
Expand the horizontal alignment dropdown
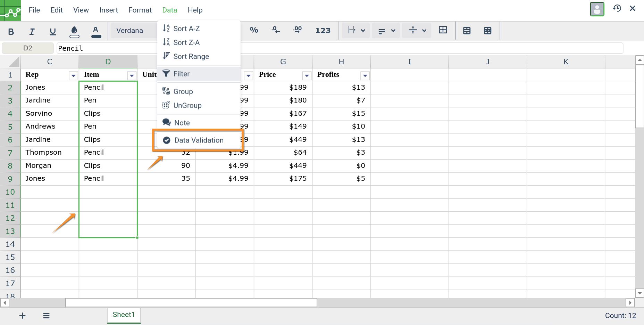click(386, 30)
